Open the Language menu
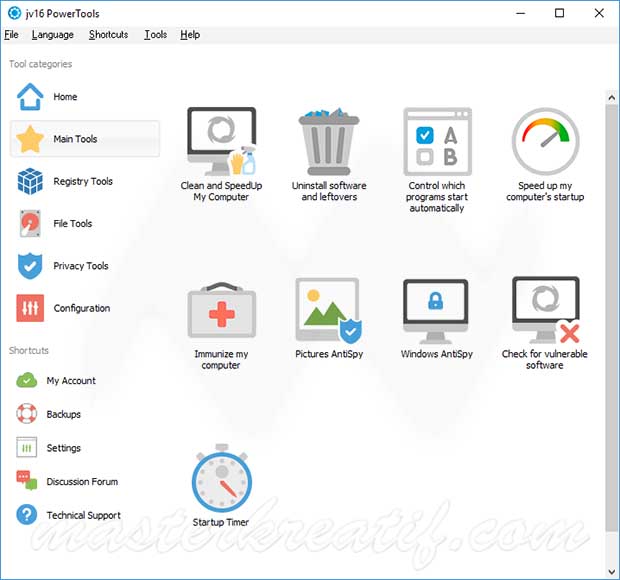Screen dimensions: 620x580 pos(52,34)
